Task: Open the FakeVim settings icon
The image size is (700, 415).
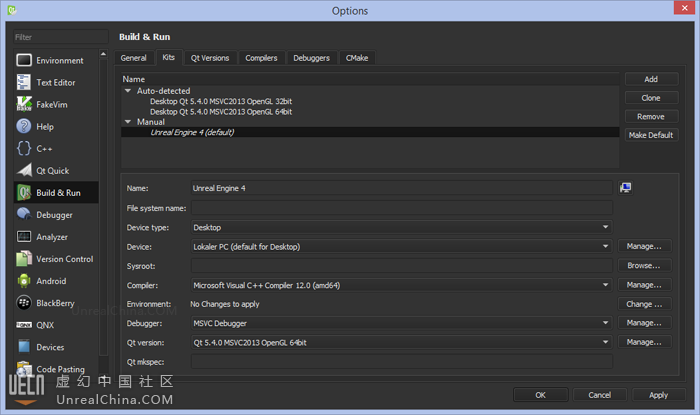Action: coord(24,104)
